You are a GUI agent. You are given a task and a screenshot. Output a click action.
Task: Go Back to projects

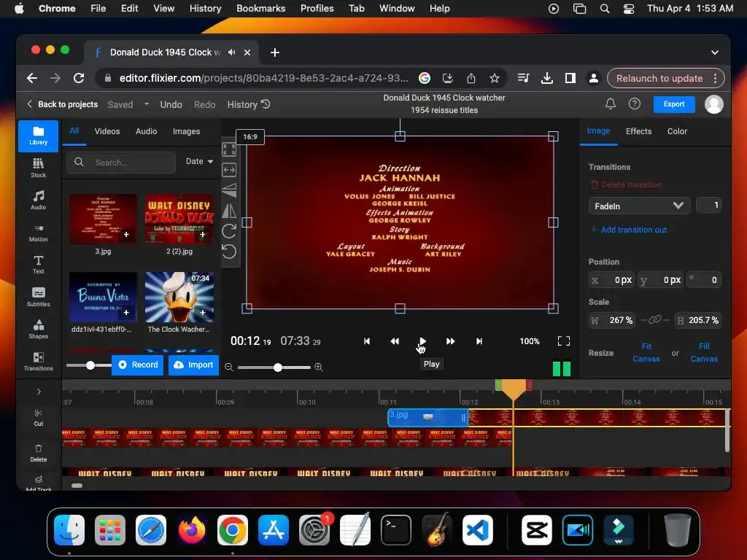point(63,104)
